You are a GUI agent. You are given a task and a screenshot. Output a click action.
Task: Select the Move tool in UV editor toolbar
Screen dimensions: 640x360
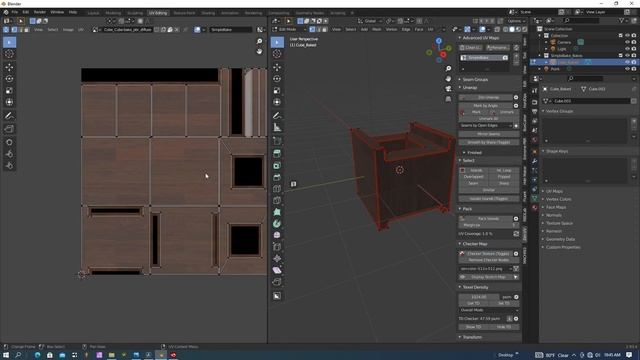tap(9, 67)
